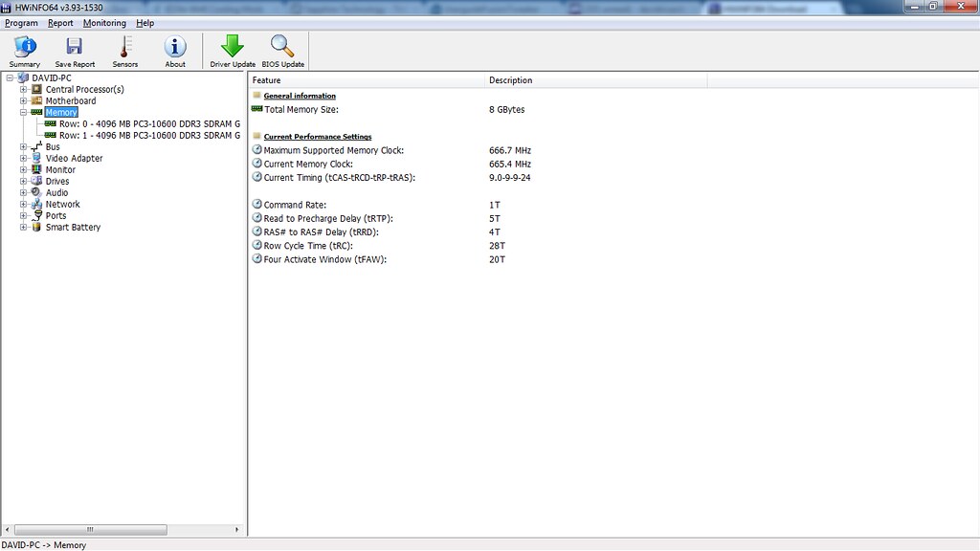The height and width of the screenshot is (551, 980).
Task: Click the Video Adapter icon
Action: [37, 158]
